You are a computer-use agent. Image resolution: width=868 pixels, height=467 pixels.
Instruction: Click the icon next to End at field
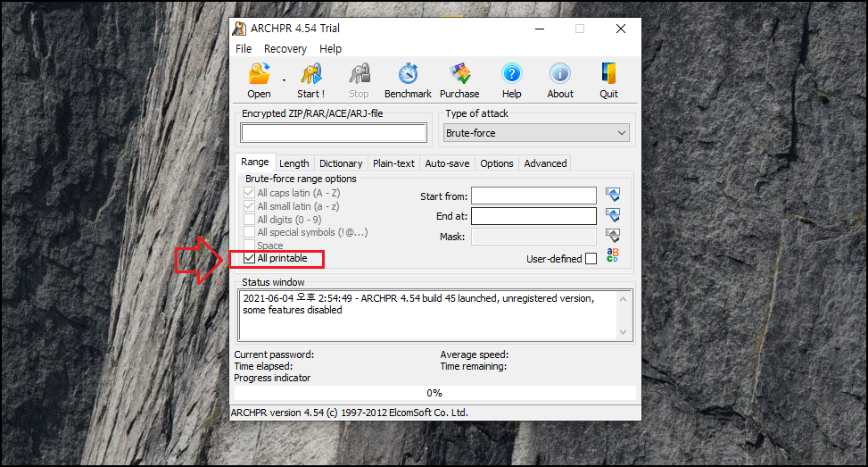pyautogui.click(x=613, y=215)
